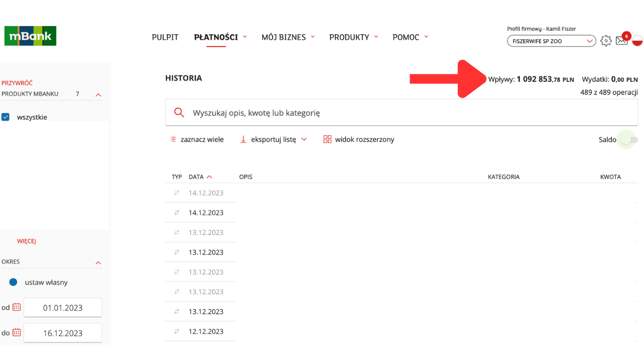Screen dimensions: 644x362
Task: Click the WIĘCEJ link
Action: point(27,241)
